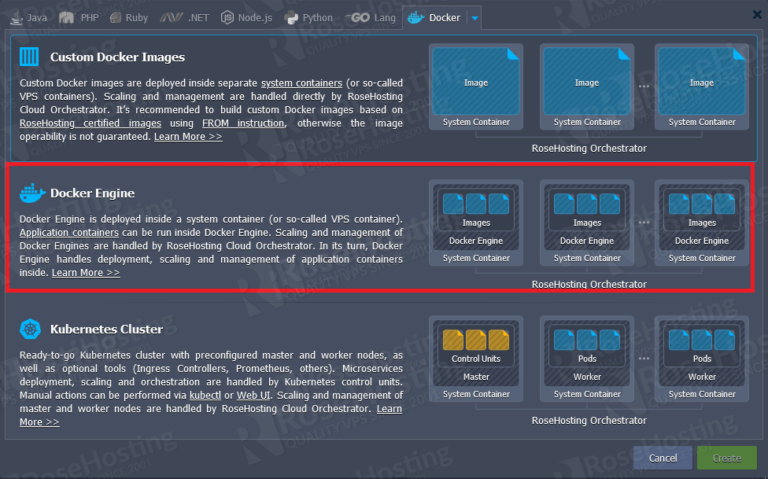Viewport: 768px width, 479px height.
Task: Click Cancel button
Action: 663,458
